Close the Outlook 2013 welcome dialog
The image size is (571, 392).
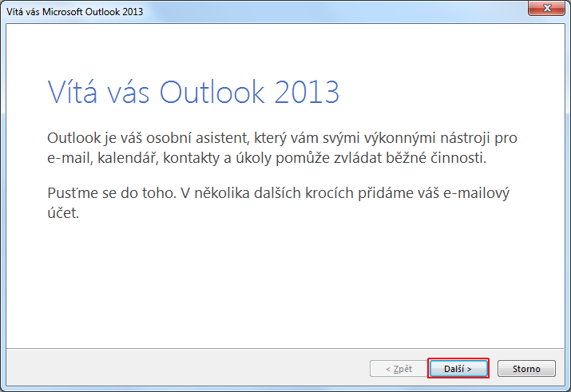(546, 8)
